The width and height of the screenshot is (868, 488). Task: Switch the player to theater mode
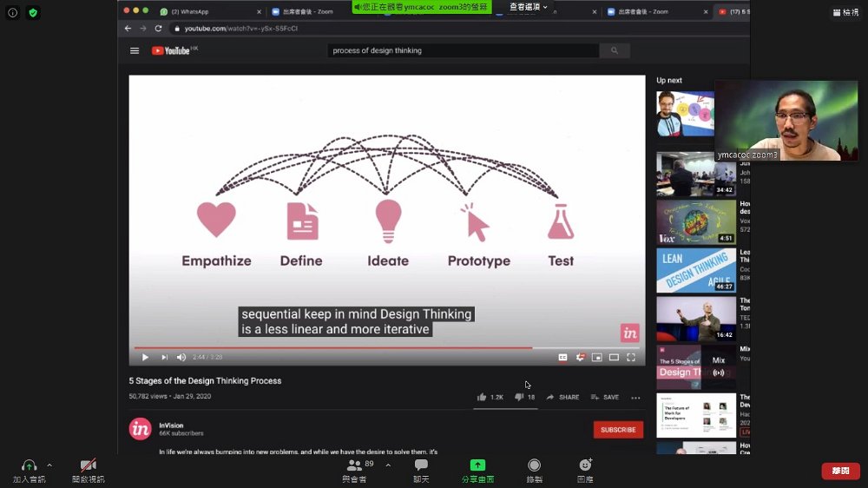coord(614,357)
